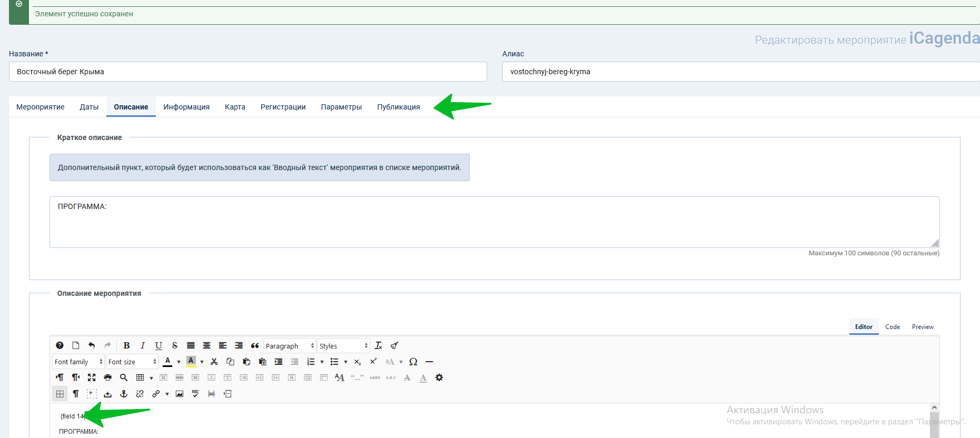Screen dimensions: 980x438
Task: Expand the Font family dropdown
Action: [78, 362]
